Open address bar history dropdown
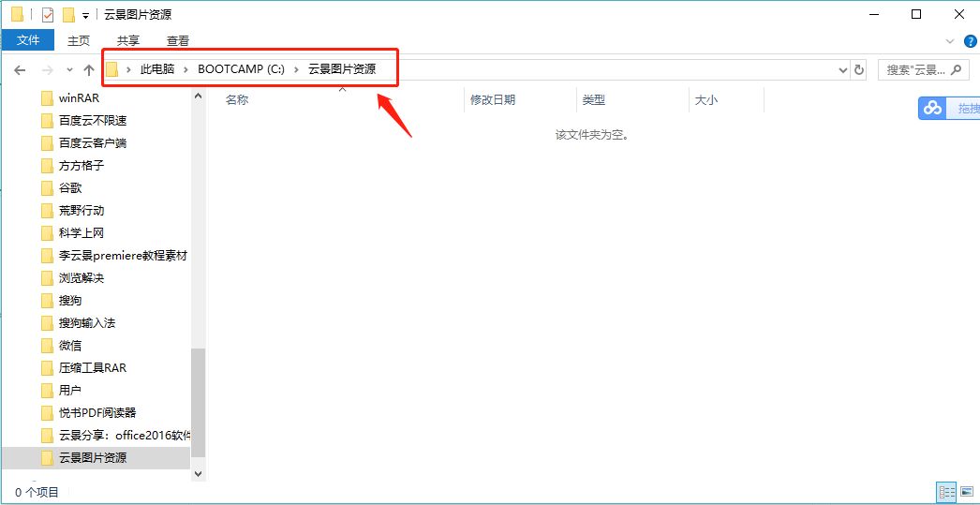This screenshot has width=980, height=505. [x=842, y=70]
